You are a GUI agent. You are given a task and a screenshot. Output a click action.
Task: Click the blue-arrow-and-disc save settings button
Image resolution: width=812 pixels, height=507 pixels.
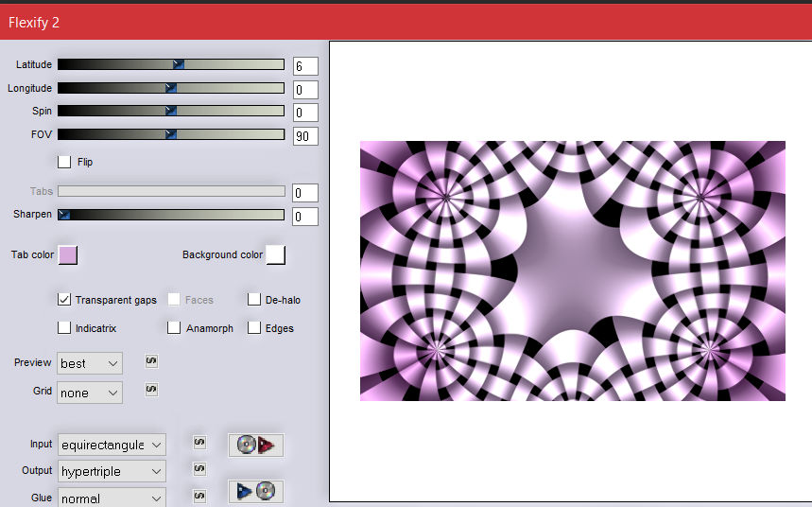click(x=256, y=491)
